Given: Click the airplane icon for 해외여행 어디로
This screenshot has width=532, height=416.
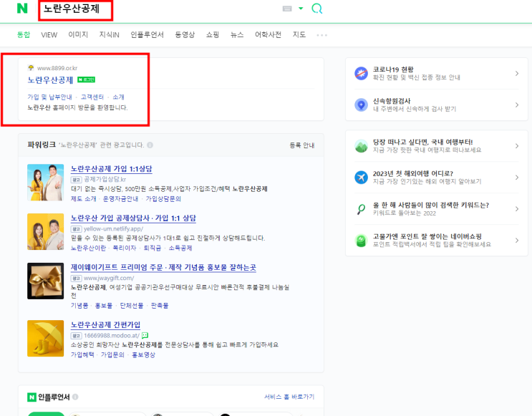Looking at the screenshot, I should [361, 178].
